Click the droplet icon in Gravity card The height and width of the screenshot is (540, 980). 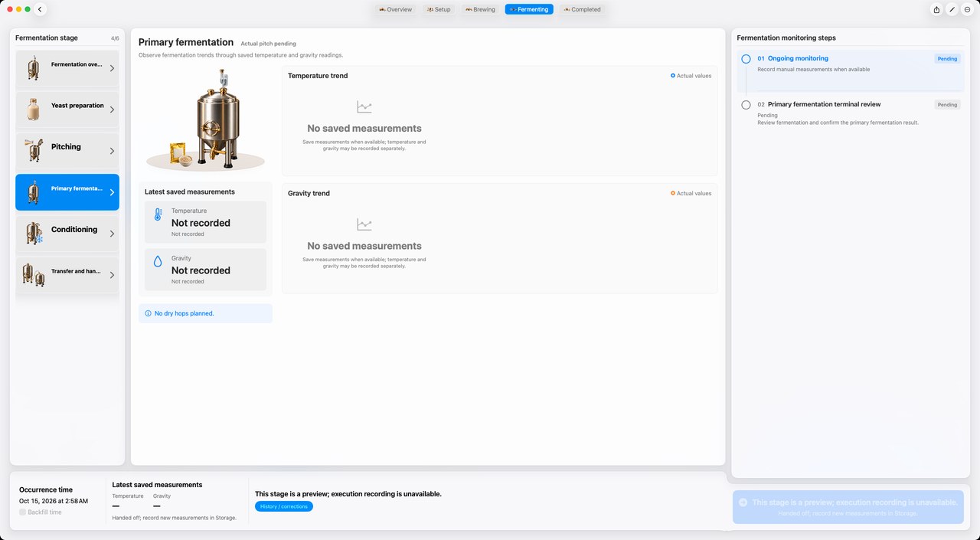pyautogui.click(x=158, y=262)
